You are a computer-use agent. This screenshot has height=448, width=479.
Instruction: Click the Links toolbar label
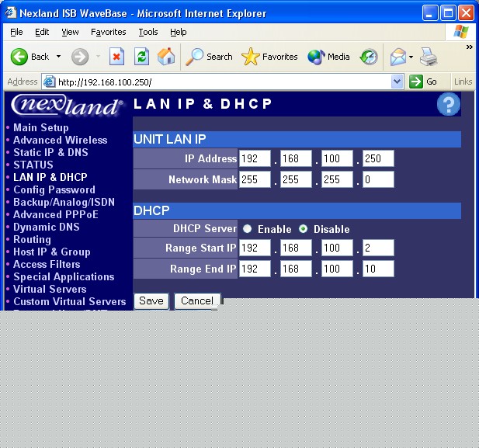(463, 82)
